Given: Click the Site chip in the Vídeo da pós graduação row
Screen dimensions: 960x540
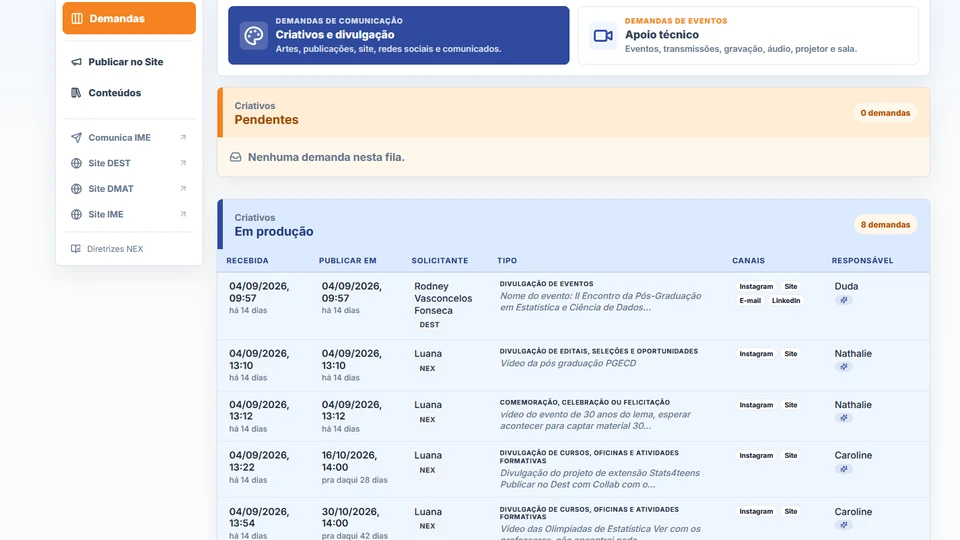Looking at the screenshot, I should coord(791,354).
